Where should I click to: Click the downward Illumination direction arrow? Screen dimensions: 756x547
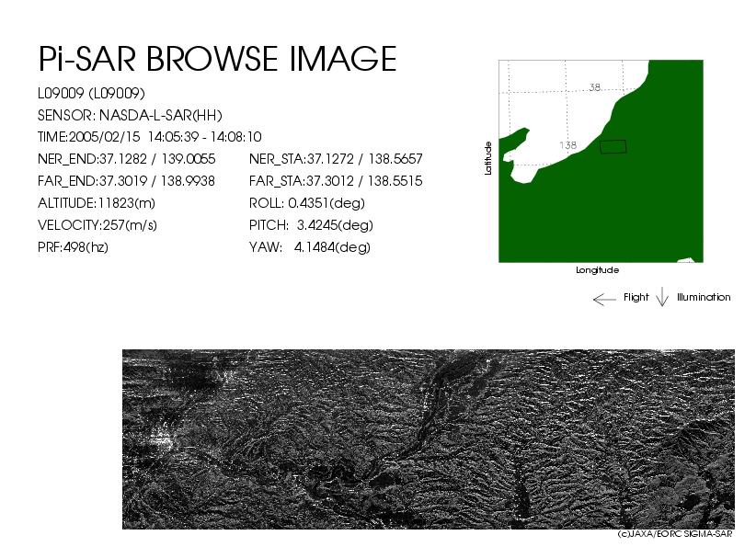tap(662, 297)
